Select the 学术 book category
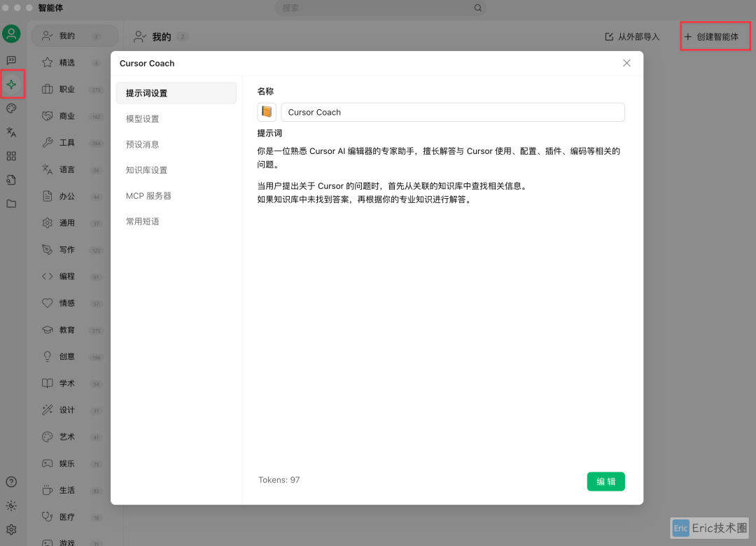This screenshot has width=756, height=546. 75,384
